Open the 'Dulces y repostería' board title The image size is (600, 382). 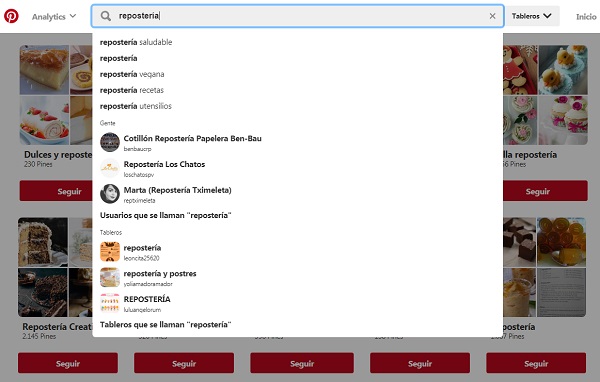(58, 155)
